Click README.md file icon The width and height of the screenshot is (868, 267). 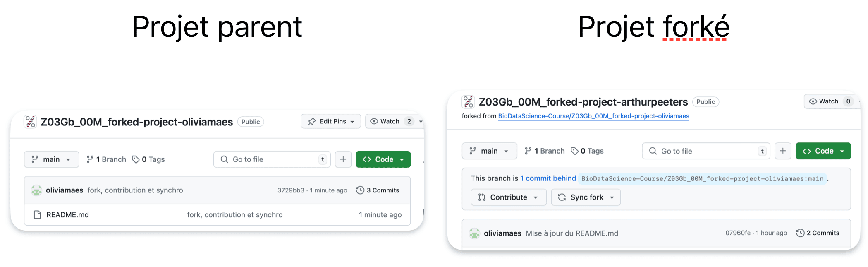coord(37,215)
